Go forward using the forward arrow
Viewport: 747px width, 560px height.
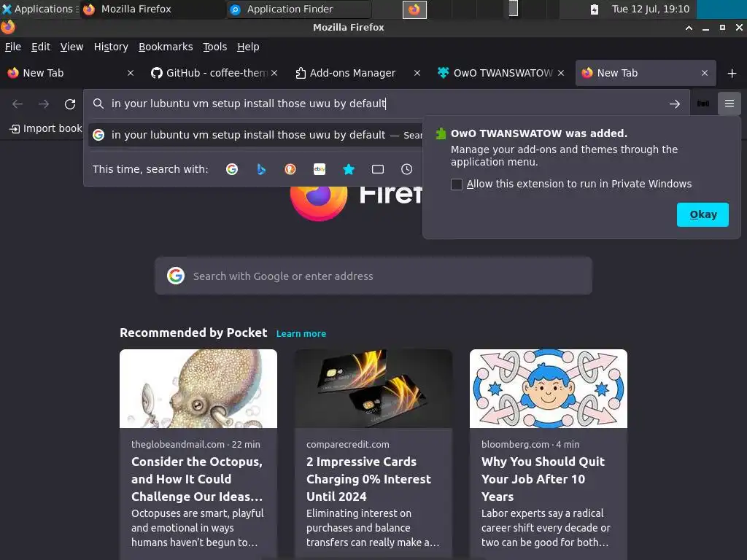[44, 104]
